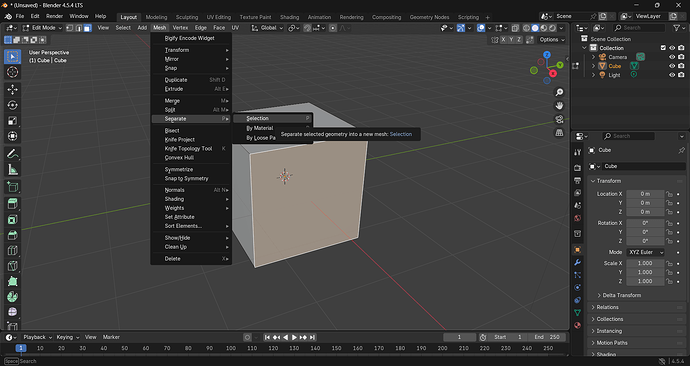The width and height of the screenshot is (690, 366).
Task: Hide the Camera in the outliner
Action: 672,57
